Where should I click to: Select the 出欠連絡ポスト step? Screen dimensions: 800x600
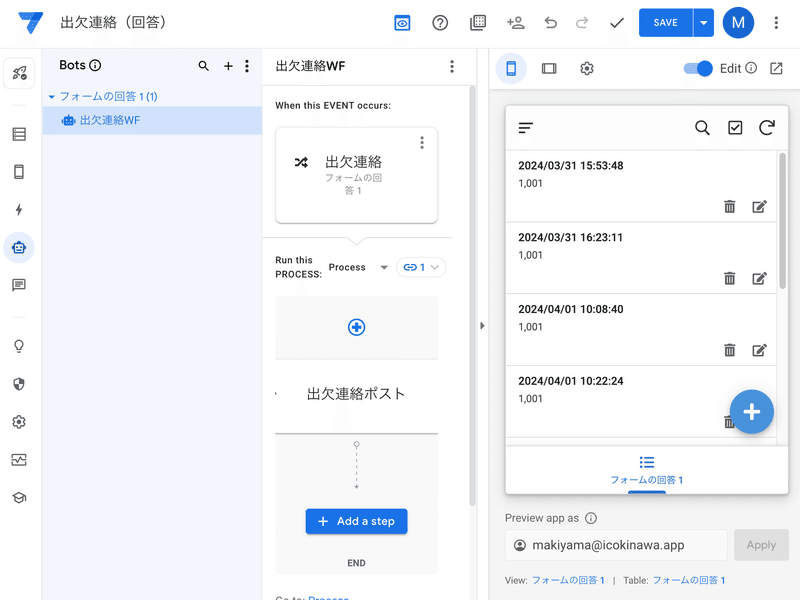point(356,394)
